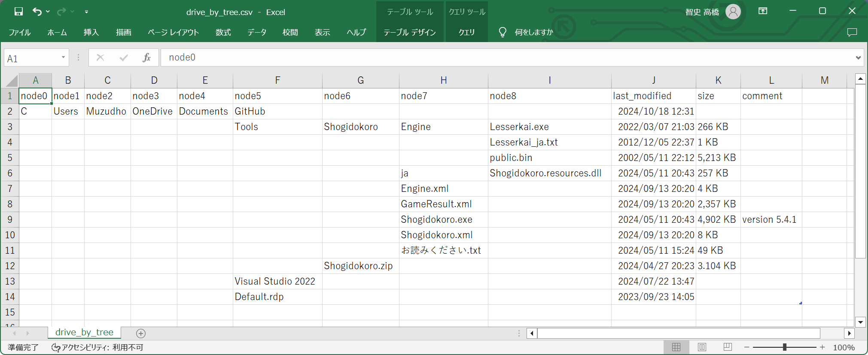Open the Comments speech bubble icon

tap(852, 32)
